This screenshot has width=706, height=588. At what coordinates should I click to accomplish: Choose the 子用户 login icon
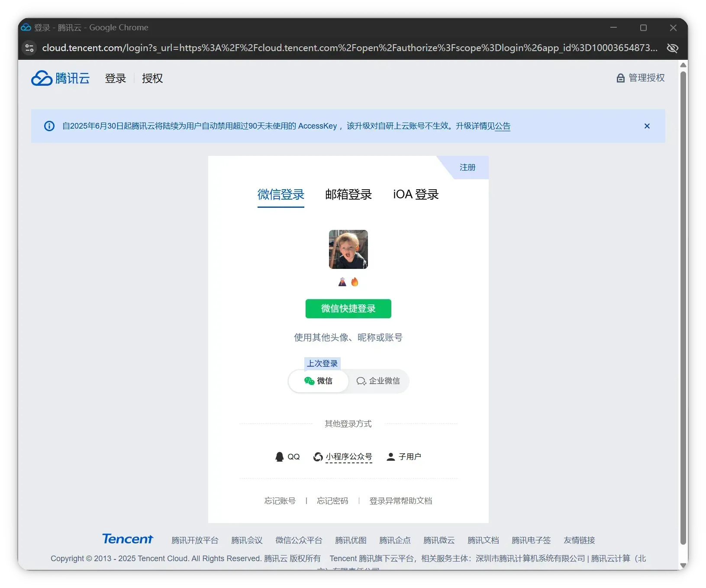click(x=390, y=456)
